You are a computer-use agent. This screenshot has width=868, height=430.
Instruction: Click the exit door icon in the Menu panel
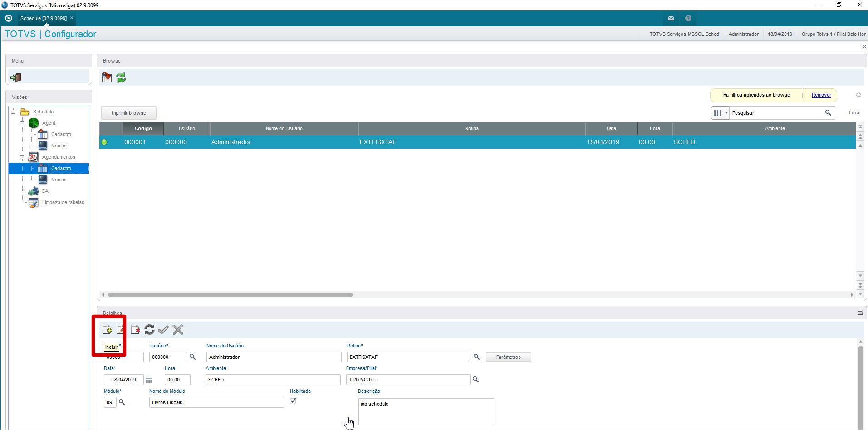pos(16,77)
